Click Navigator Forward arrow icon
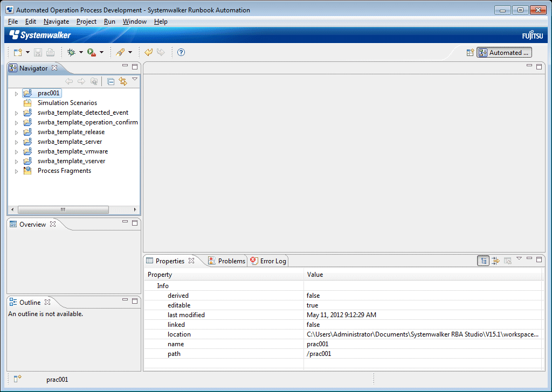 [x=81, y=81]
